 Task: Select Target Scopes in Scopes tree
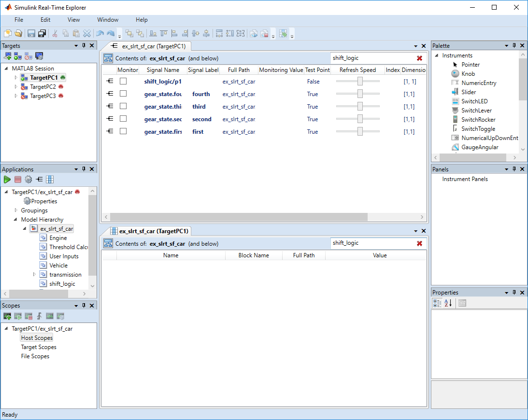pyautogui.click(x=39, y=347)
